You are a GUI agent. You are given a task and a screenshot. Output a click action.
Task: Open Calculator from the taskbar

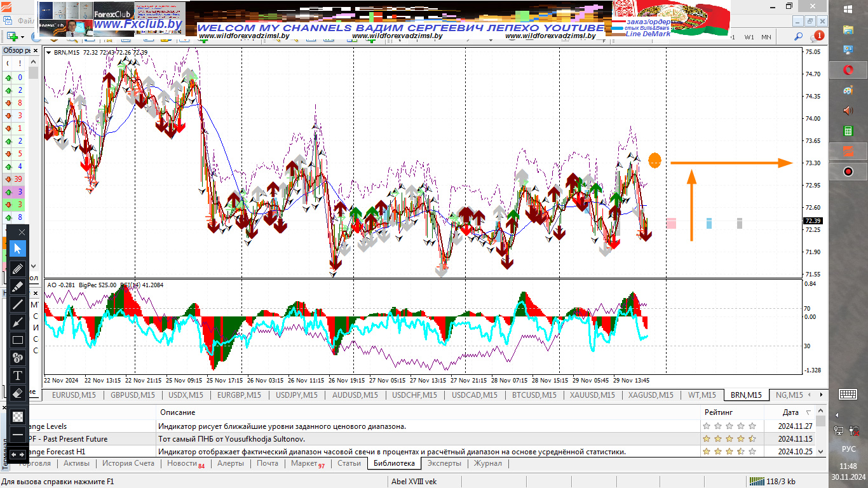pyautogui.click(x=848, y=131)
